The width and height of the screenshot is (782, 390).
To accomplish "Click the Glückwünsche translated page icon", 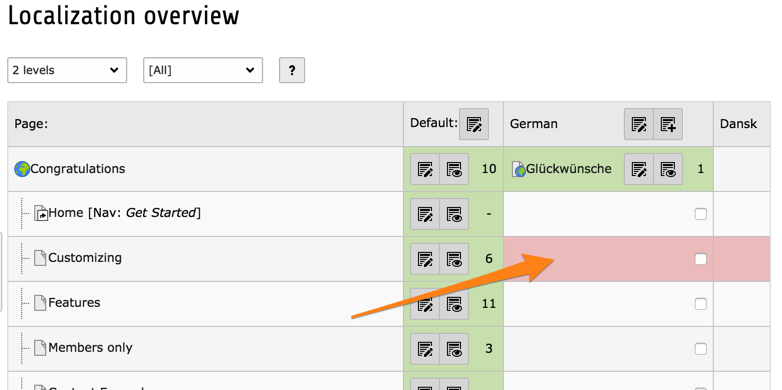I will [519, 169].
